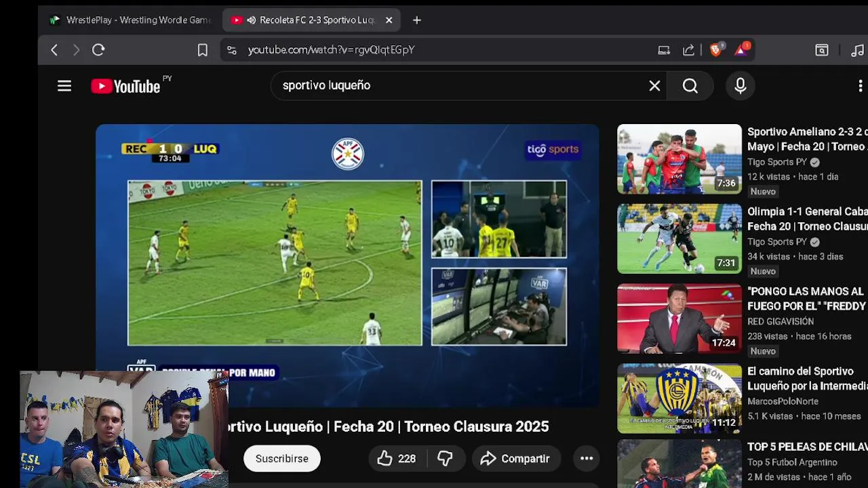Open title 'Sportivo Ameliano 2-3 2 de Mayo'
Screen dimensions: 868x488
pyautogui.click(x=807, y=139)
